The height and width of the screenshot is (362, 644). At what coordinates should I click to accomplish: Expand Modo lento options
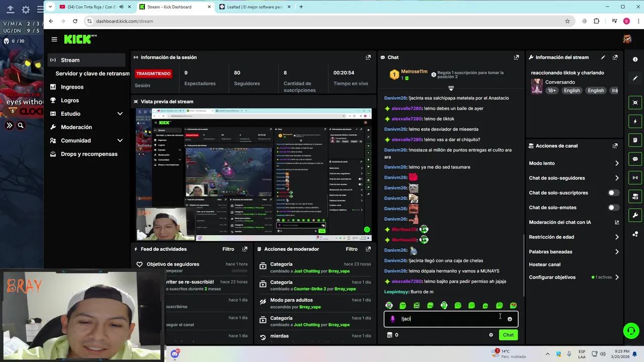[617, 163]
